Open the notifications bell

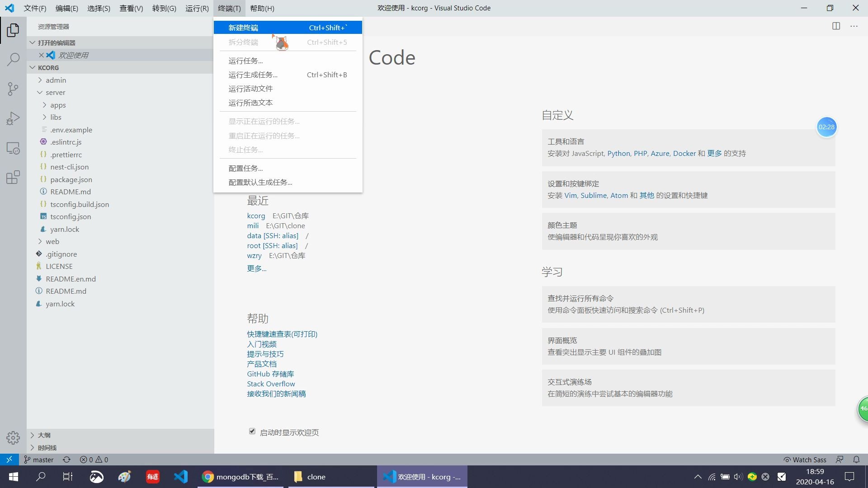[856, 460]
